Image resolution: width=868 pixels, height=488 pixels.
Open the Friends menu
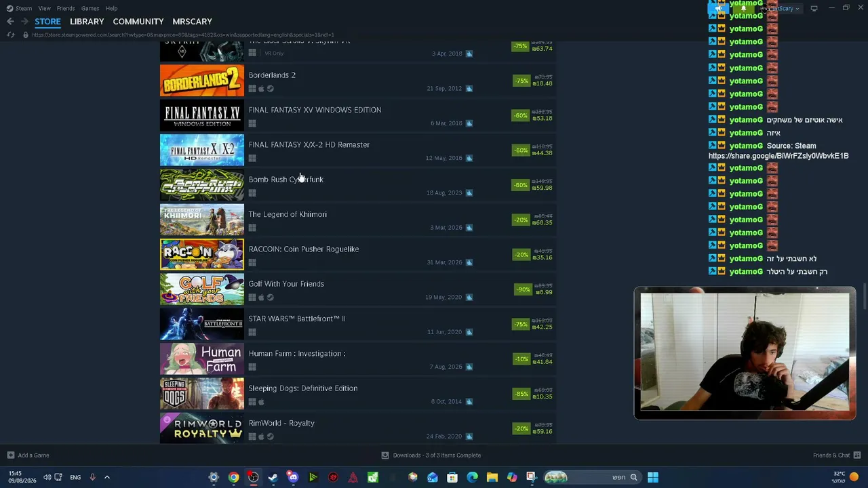[66, 8]
